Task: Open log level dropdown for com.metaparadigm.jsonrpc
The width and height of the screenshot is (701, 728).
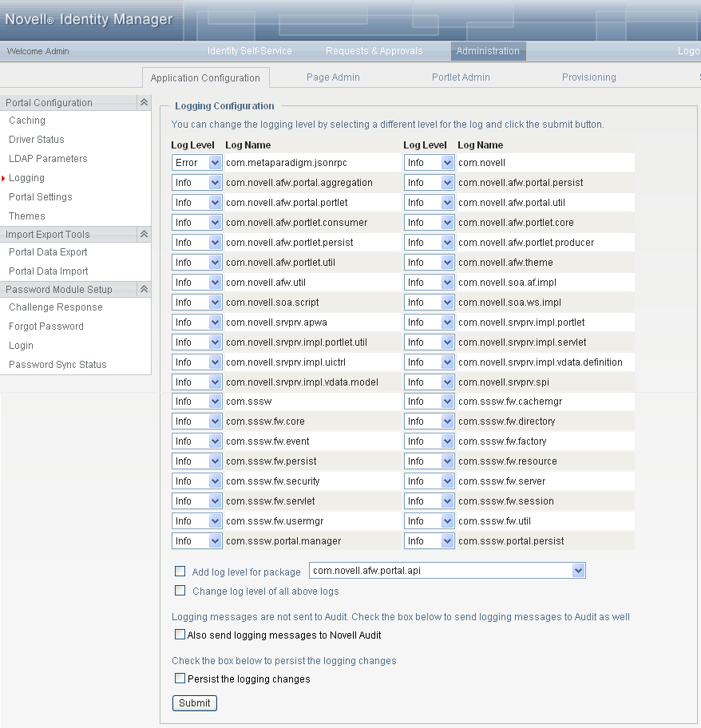Action: point(197,163)
